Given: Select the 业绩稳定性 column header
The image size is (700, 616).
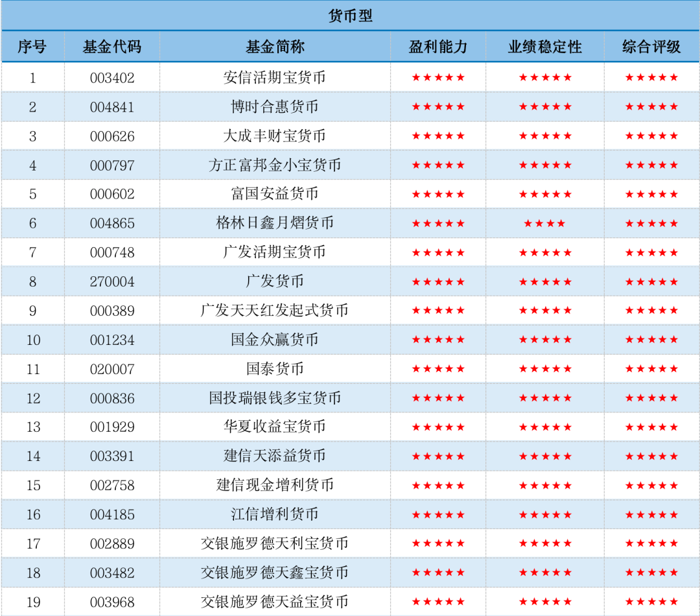Looking at the screenshot, I should [x=544, y=47].
